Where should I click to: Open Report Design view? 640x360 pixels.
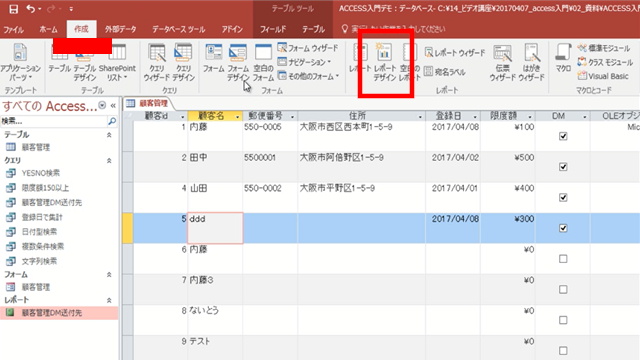[384, 62]
